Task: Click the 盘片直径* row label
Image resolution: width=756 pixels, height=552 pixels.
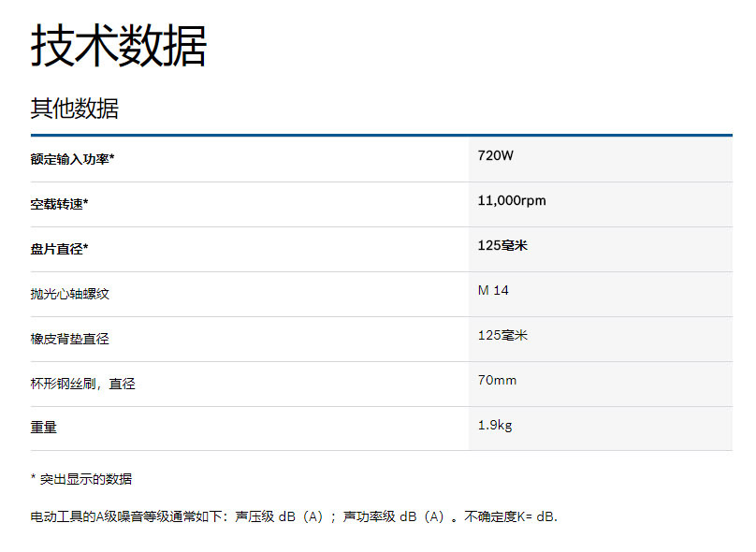Action: click(x=59, y=249)
